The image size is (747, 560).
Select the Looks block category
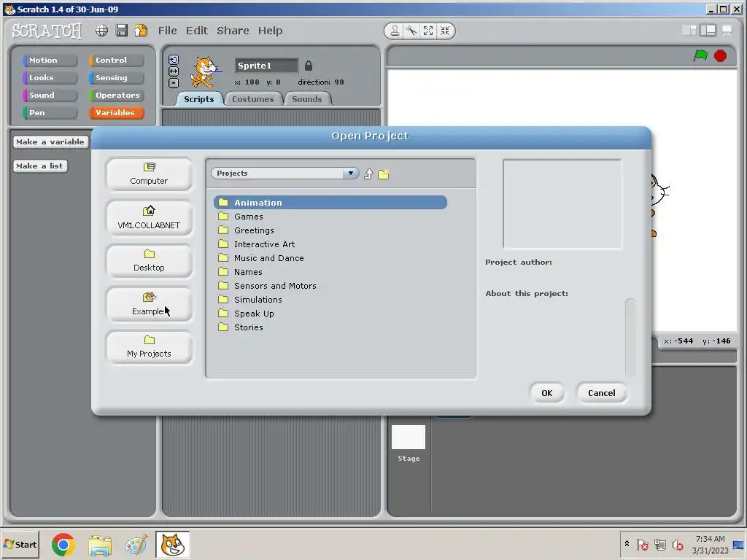pyautogui.click(x=50, y=77)
